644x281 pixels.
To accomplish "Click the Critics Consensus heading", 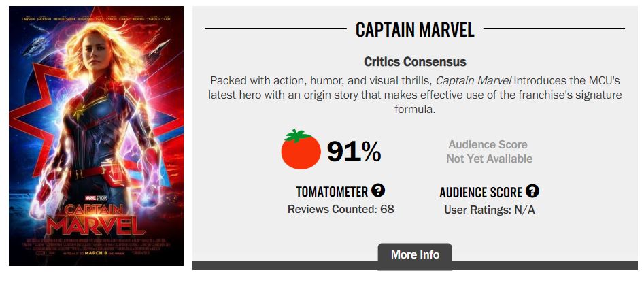I will point(415,62).
